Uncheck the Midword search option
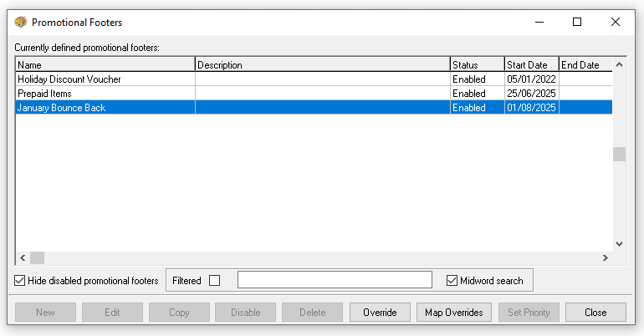The image size is (644, 336). pyautogui.click(x=452, y=281)
